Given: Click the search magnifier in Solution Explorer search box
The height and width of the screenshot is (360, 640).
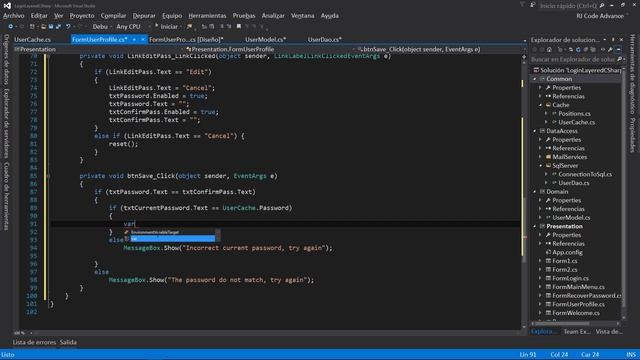Looking at the screenshot, I should click(619, 59).
